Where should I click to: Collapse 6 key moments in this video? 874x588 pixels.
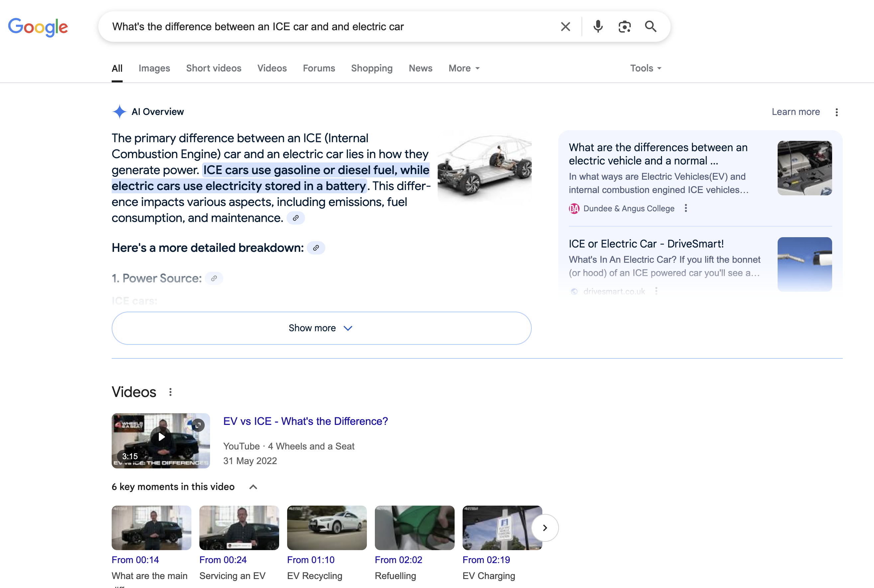pyautogui.click(x=253, y=487)
